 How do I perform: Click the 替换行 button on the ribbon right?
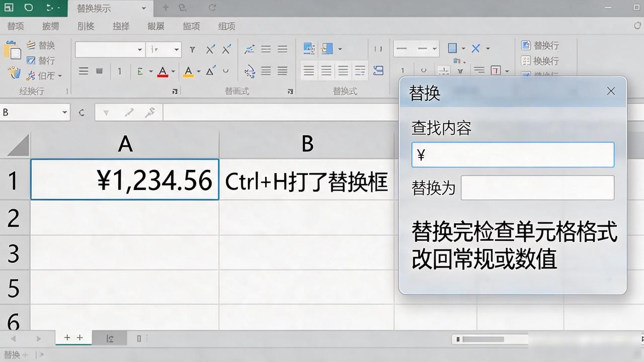coord(540,46)
